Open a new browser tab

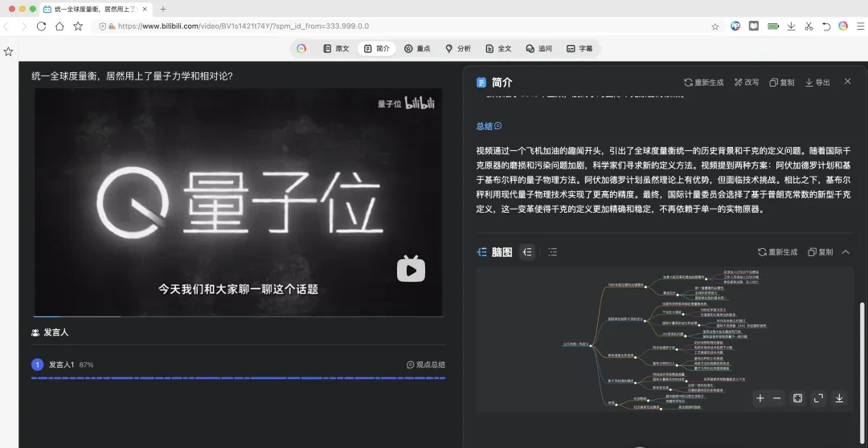pyautogui.click(x=162, y=9)
